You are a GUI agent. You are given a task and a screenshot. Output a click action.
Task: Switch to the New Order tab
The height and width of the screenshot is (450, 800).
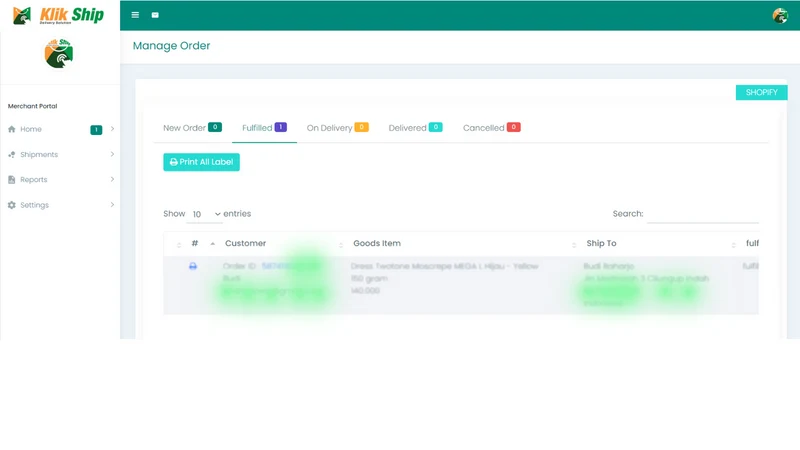192,128
